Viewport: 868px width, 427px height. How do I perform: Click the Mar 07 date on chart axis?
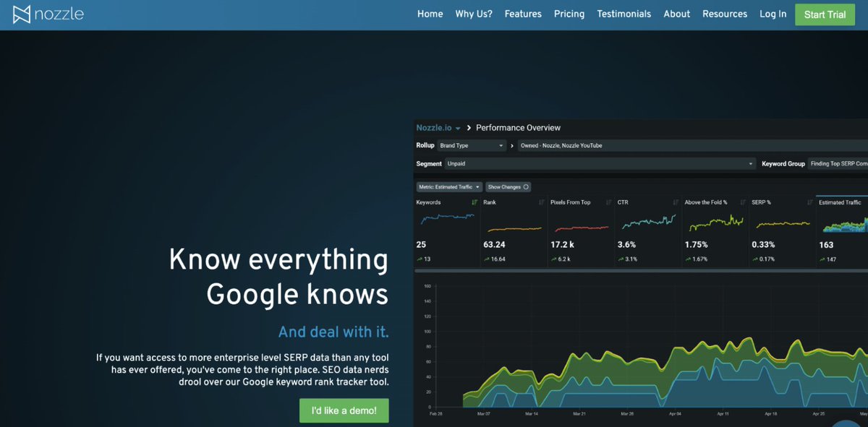pyautogui.click(x=484, y=415)
